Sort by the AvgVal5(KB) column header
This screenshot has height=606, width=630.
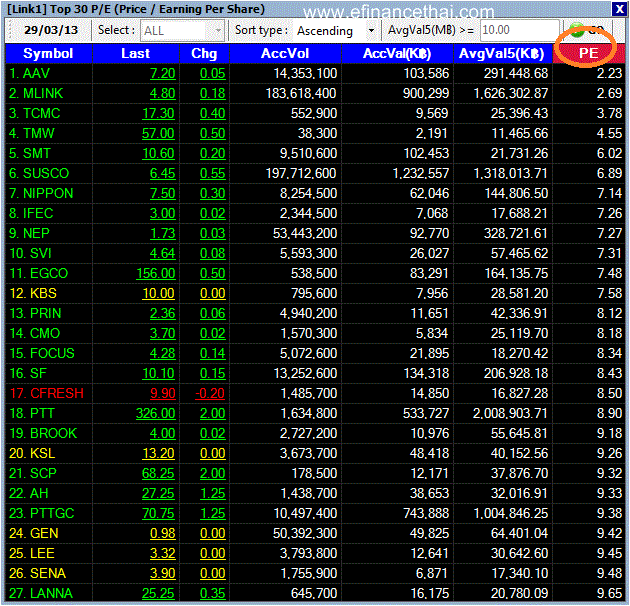point(502,53)
